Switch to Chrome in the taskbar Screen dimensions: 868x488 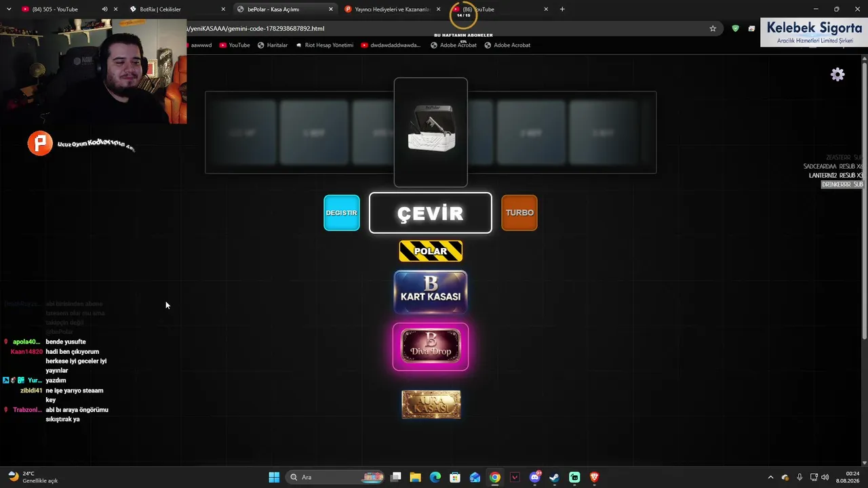495,477
